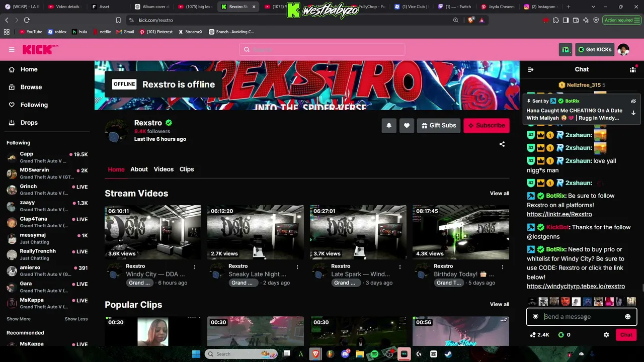Open the emoji picker in chat
The image size is (644, 362).
[627, 317]
